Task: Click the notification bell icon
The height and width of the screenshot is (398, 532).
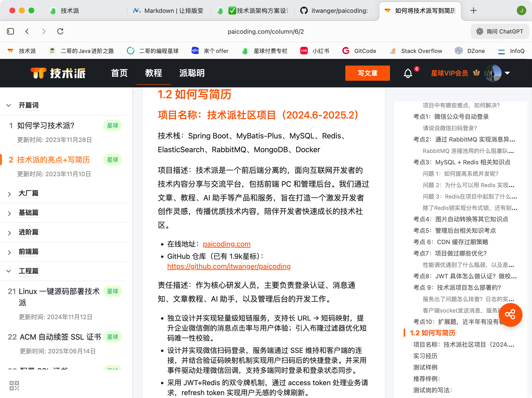Action: [408, 73]
